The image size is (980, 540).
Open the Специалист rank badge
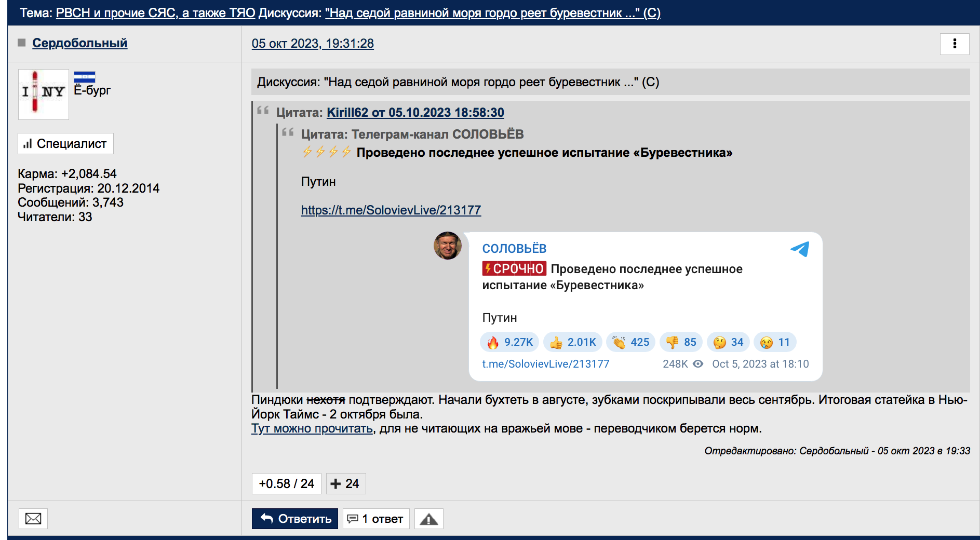(65, 144)
